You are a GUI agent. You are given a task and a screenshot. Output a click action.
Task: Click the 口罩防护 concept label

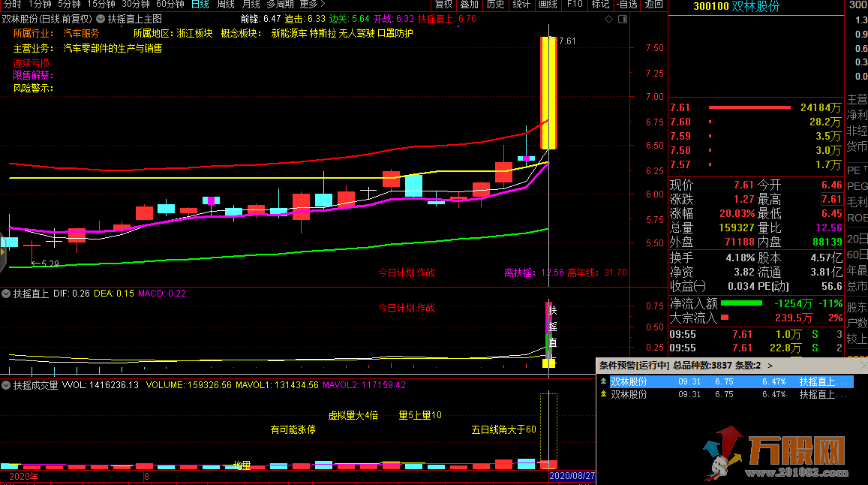click(x=395, y=33)
